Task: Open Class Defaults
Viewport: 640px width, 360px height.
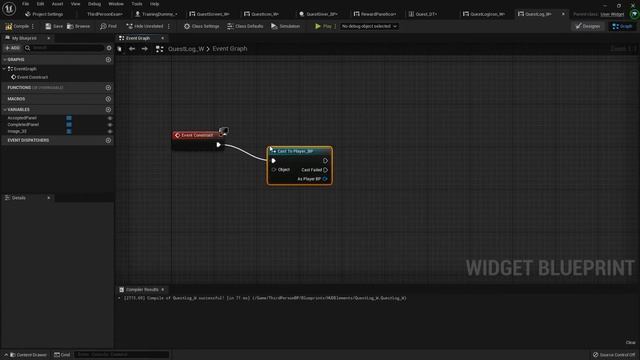Action: point(245,26)
